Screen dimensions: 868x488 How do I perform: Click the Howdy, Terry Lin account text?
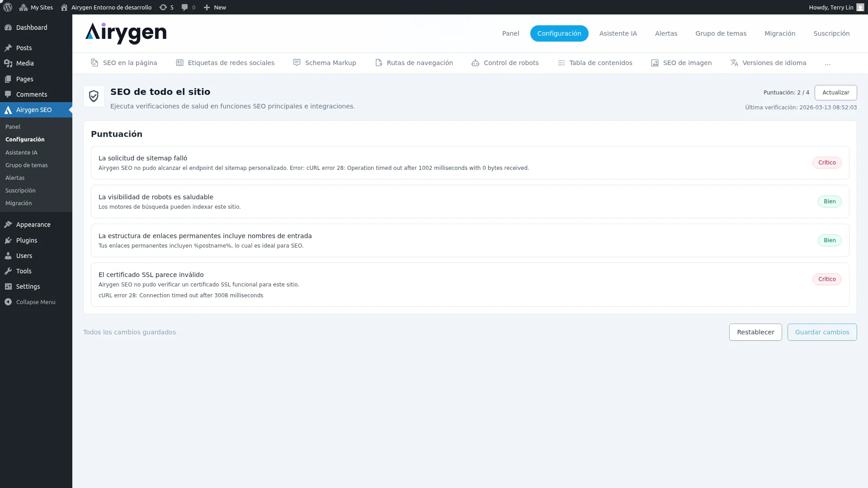[831, 7]
